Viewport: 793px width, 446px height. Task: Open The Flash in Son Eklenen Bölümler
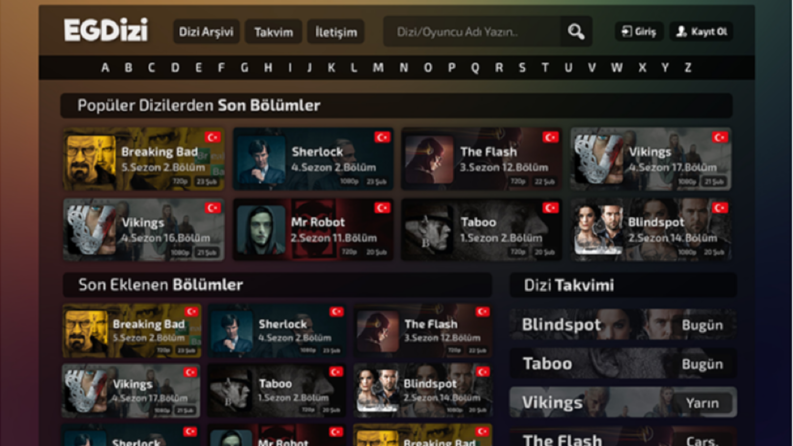(423, 331)
